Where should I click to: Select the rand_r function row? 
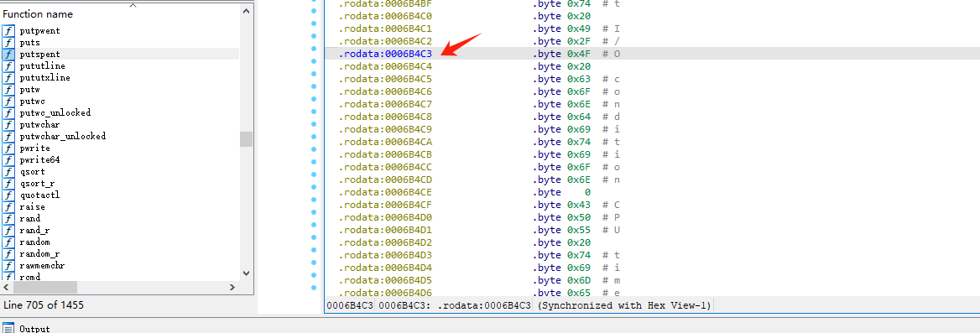120,231
